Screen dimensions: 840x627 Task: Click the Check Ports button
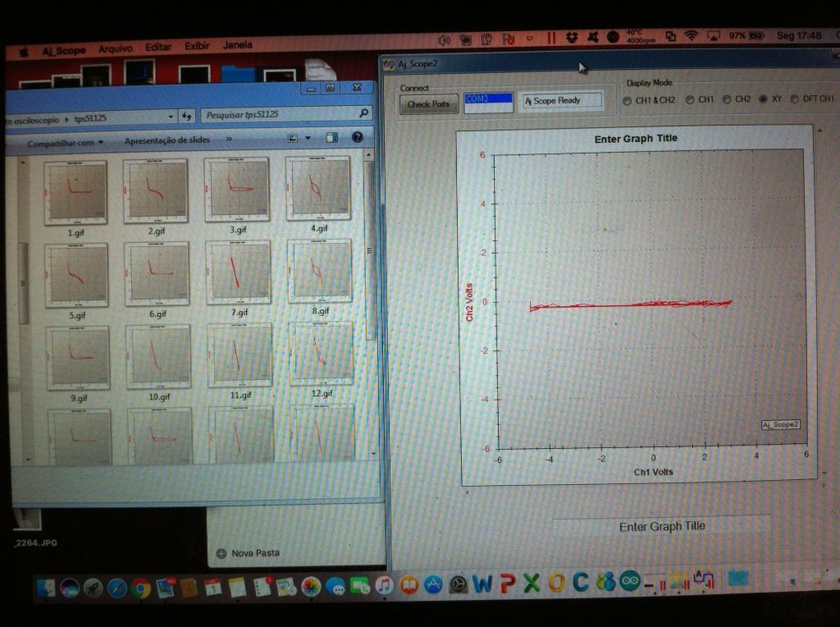(428, 104)
